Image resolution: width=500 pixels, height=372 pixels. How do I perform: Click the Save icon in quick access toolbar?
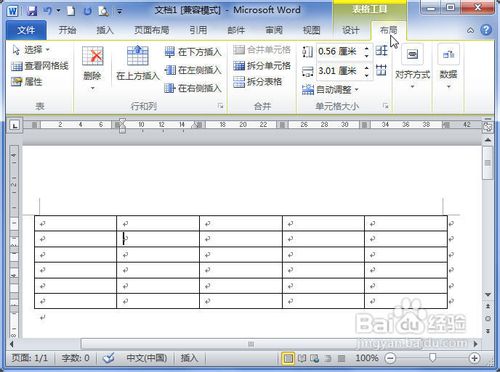32,11
